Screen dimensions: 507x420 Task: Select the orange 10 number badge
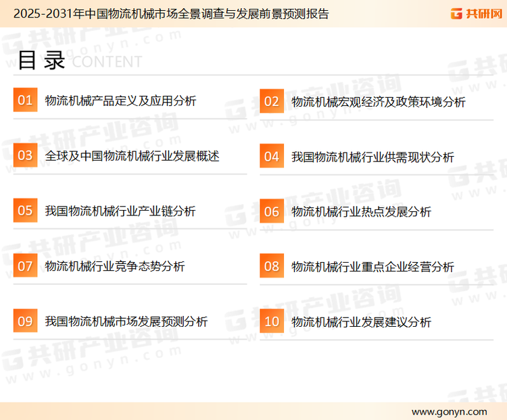(272, 321)
